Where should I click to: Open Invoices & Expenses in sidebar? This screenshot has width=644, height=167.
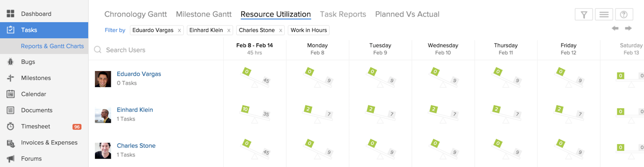click(49, 142)
